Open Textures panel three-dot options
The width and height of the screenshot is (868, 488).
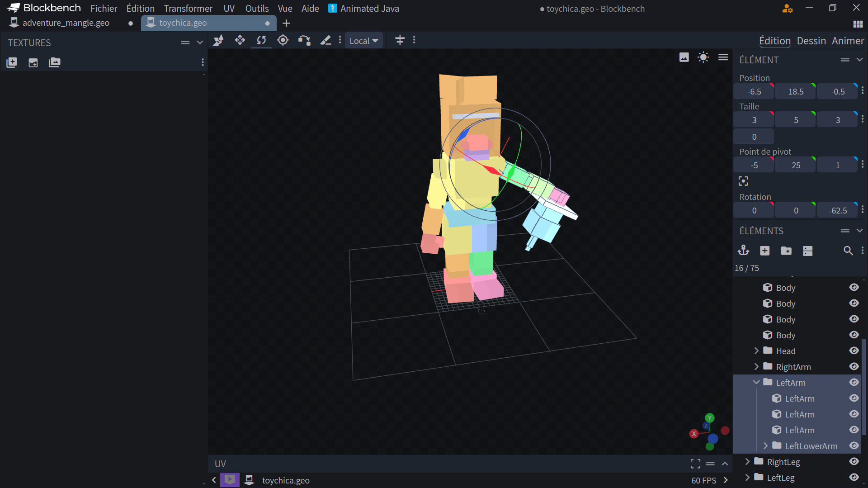pyautogui.click(x=203, y=62)
